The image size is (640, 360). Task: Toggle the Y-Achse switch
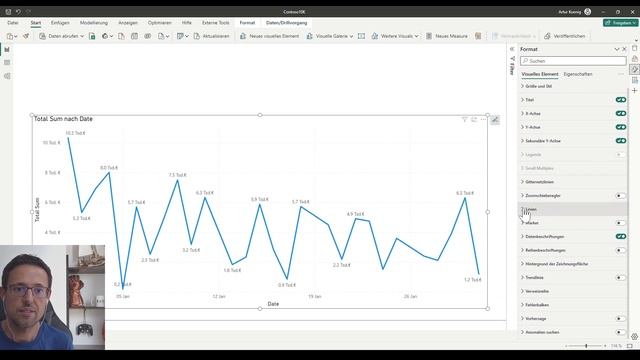(x=621, y=127)
